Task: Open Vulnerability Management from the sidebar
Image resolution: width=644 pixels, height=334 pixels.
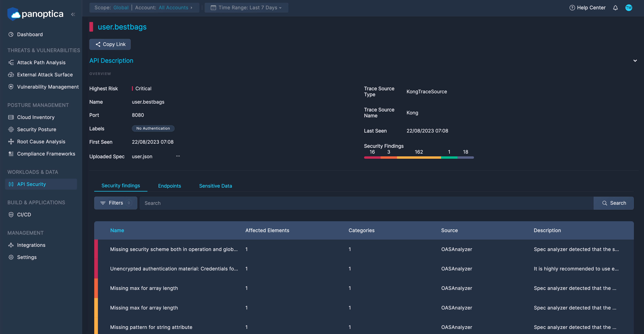Action: coord(48,87)
